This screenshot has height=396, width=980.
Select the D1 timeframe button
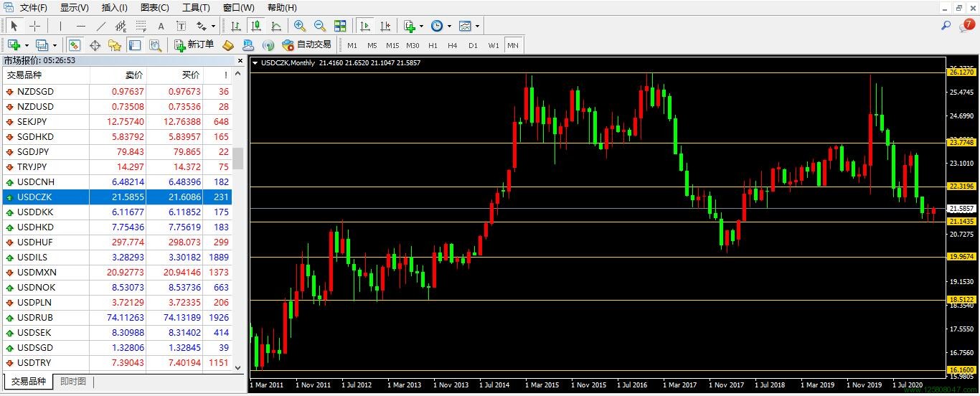click(473, 45)
